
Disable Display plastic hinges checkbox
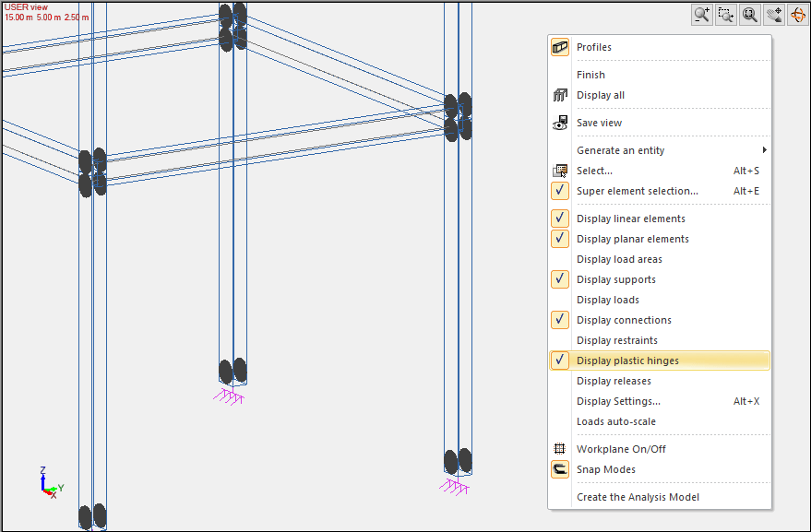point(560,361)
